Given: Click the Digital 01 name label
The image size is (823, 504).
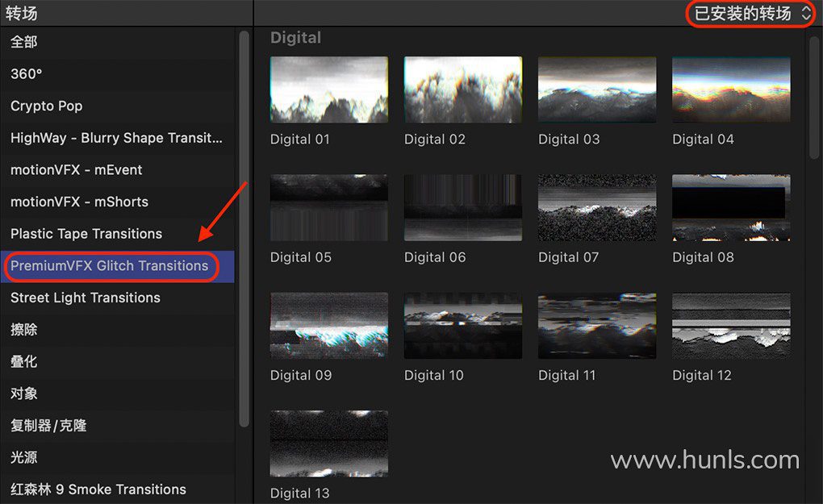Looking at the screenshot, I should coord(299,140).
